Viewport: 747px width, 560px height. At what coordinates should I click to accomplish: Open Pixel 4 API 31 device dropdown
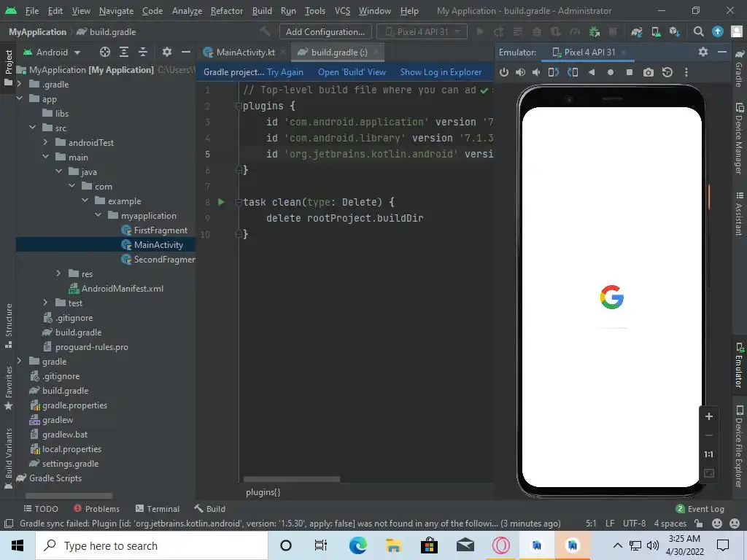coord(422,32)
